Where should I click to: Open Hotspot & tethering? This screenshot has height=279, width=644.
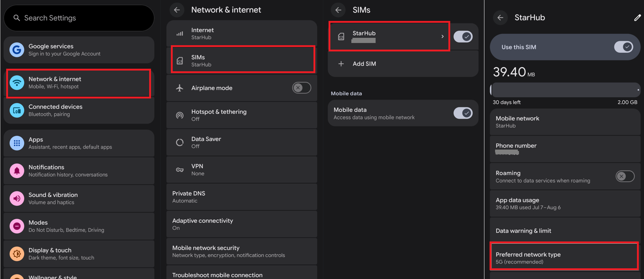click(241, 115)
